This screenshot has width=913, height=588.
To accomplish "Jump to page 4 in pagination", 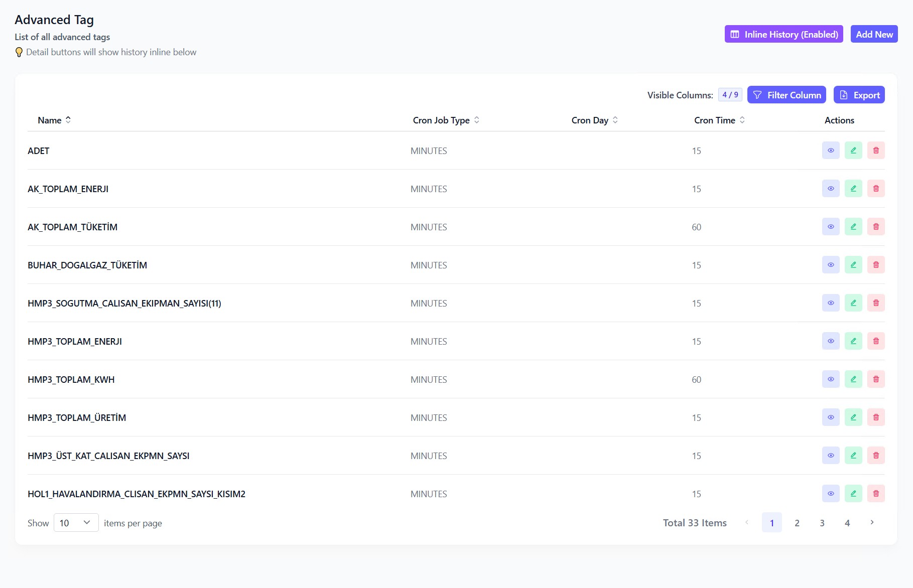I will pyautogui.click(x=847, y=523).
